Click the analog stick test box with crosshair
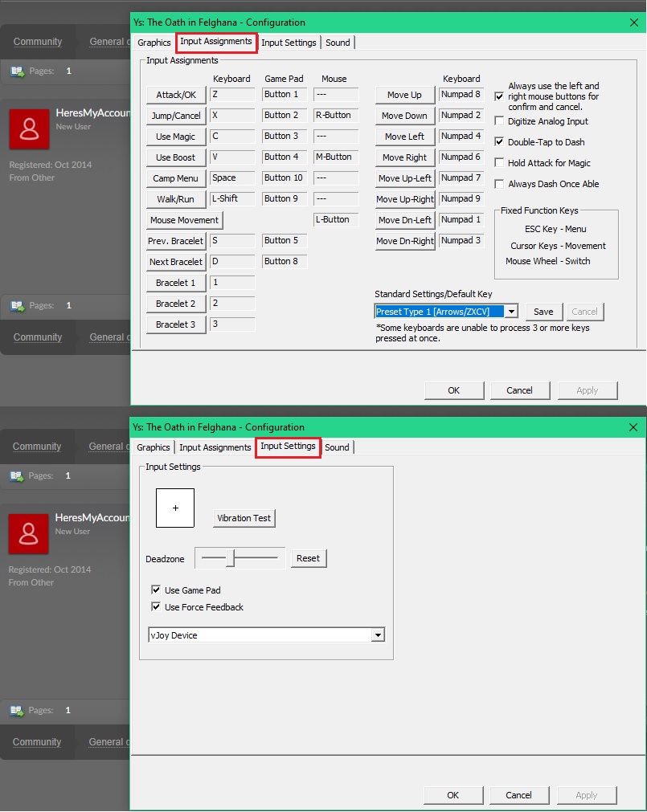This screenshot has height=812, width=647. pos(175,508)
